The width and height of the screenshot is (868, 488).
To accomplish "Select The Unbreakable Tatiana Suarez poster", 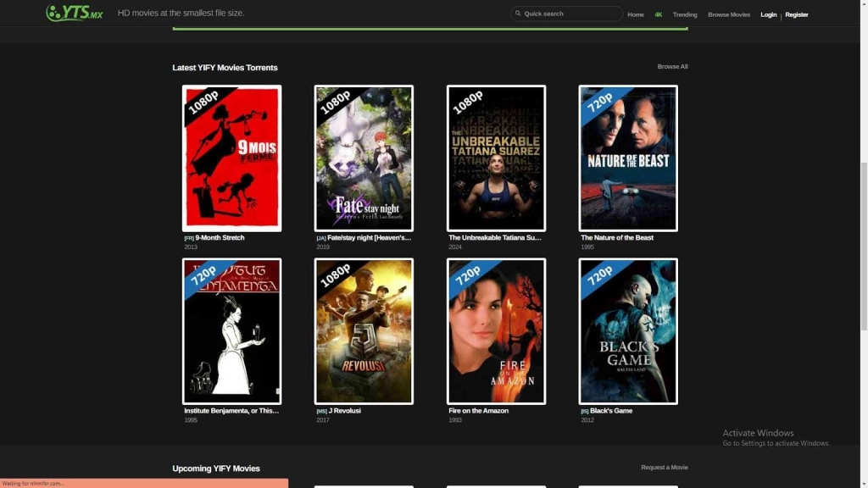I will tap(496, 158).
